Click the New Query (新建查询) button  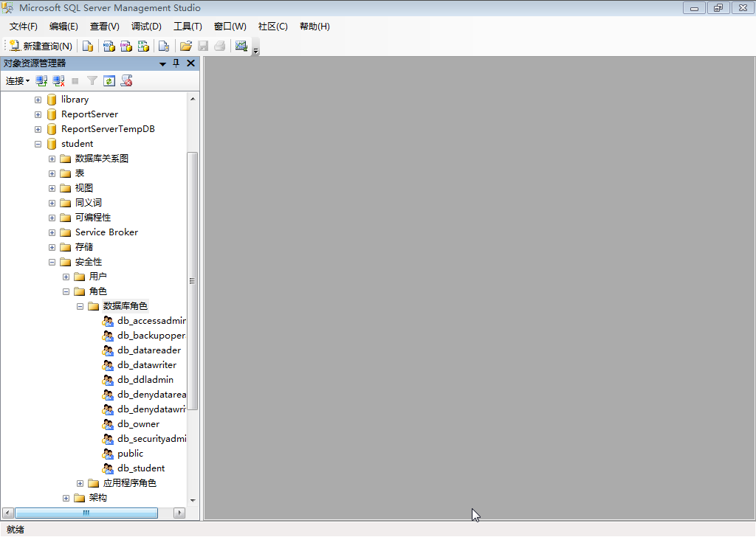pyautogui.click(x=41, y=46)
